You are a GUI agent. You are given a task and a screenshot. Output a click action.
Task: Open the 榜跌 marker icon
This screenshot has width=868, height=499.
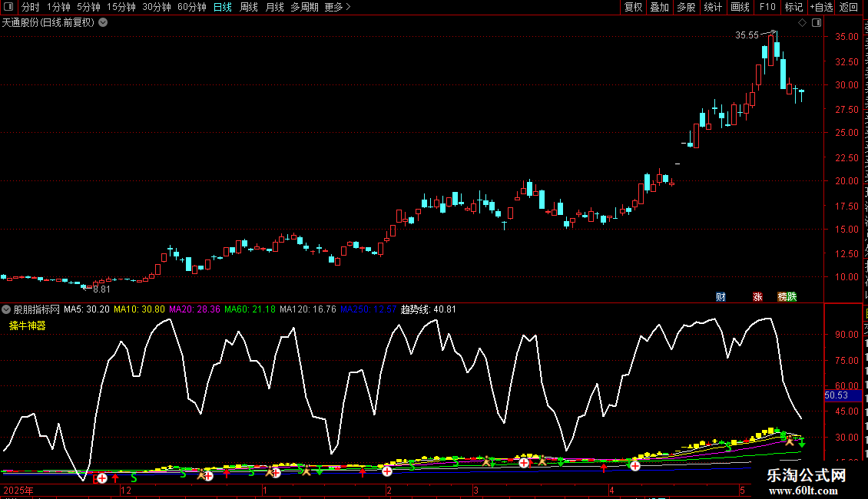pos(787,297)
